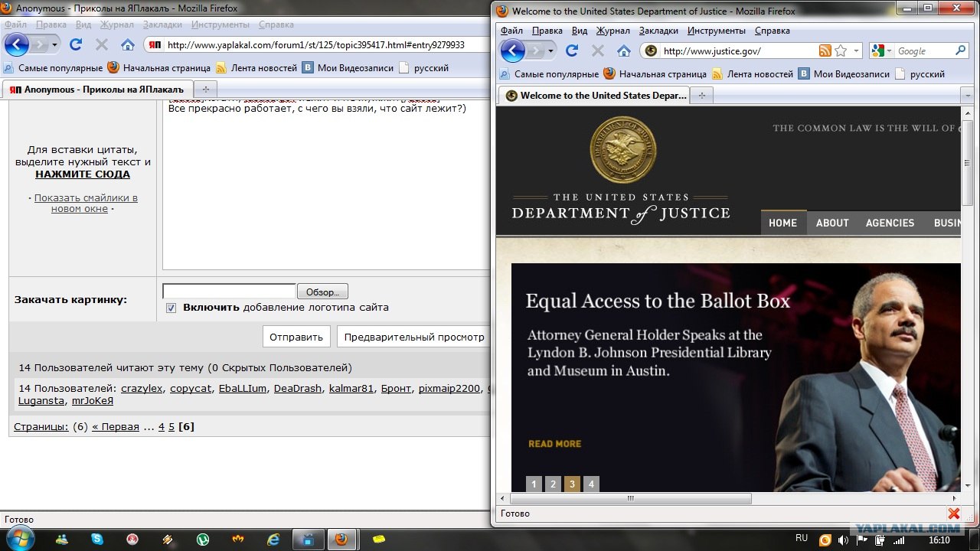Viewport: 980px width, 551px height.
Task: Bookmark justice.gov with the star icon
Action: (841, 51)
